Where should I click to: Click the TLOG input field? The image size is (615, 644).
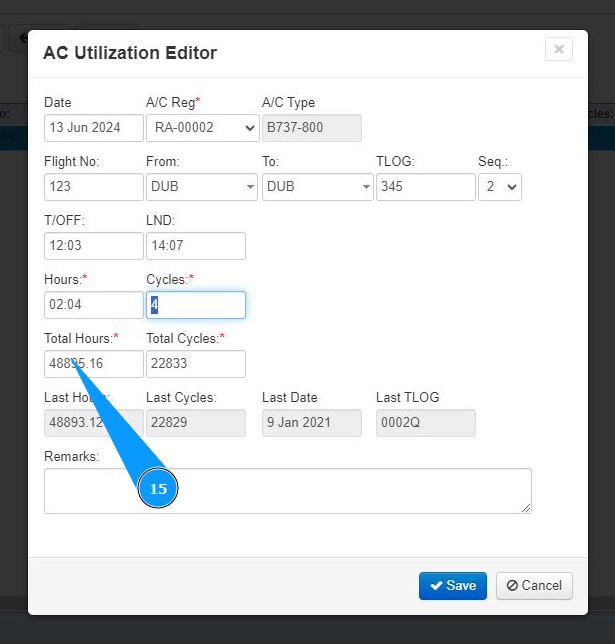(425, 187)
